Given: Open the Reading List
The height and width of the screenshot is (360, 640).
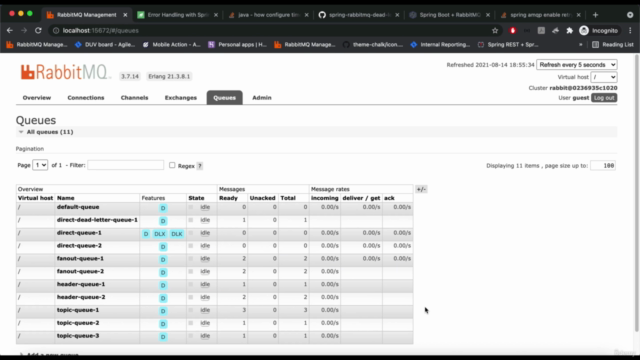Looking at the screenshot, I should [x=613, y=44].
